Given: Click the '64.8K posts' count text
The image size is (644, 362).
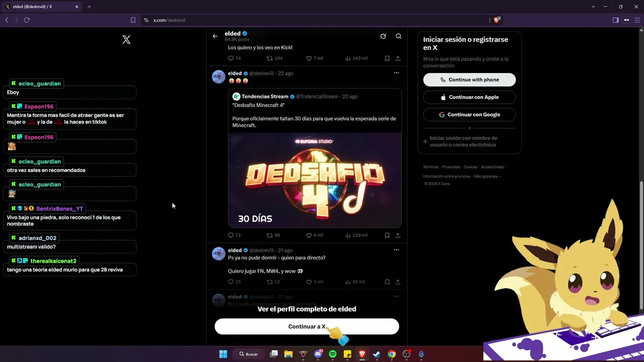Looking at the screenshot, I should 237,39.
